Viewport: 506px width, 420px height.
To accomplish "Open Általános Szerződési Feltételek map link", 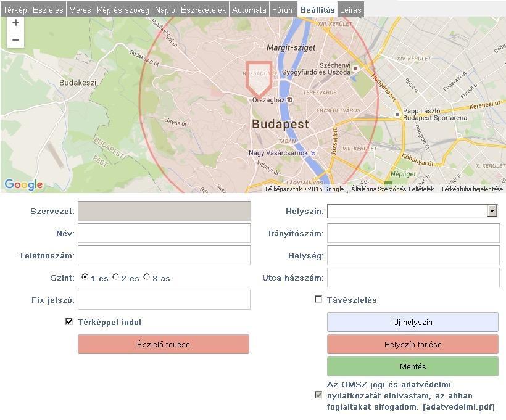I will pos(392,189).
